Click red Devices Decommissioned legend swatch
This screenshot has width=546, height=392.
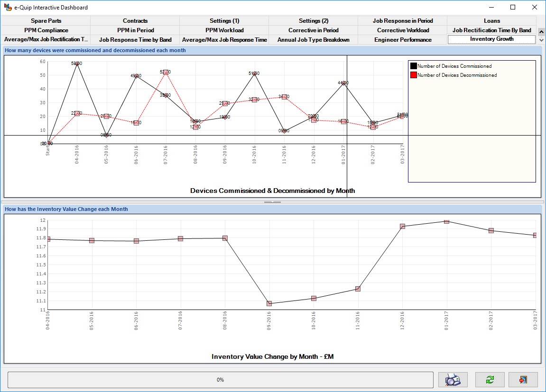(413, 75)
